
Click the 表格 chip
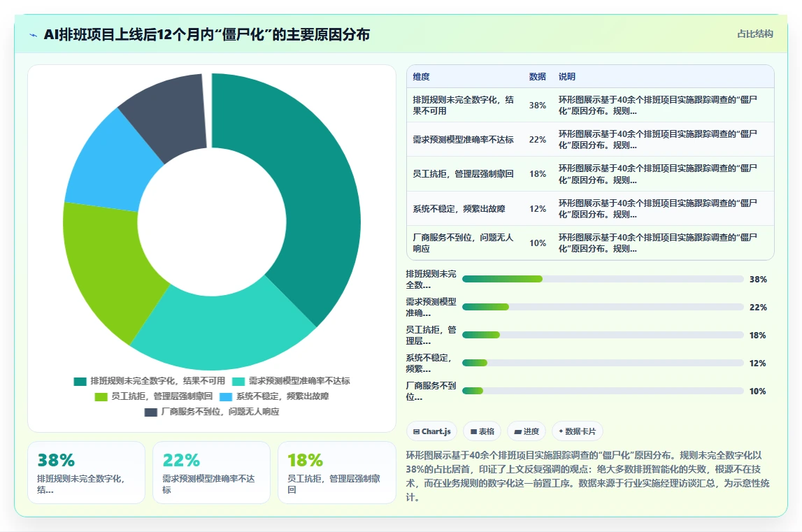(482, 431)
